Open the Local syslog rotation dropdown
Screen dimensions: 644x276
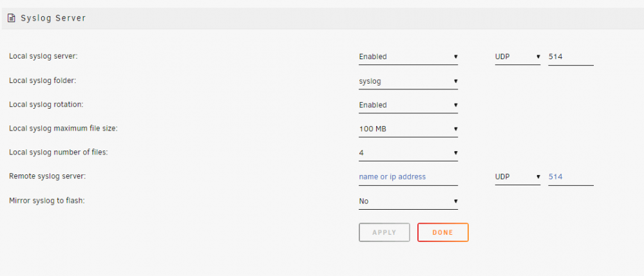(408, 105)
